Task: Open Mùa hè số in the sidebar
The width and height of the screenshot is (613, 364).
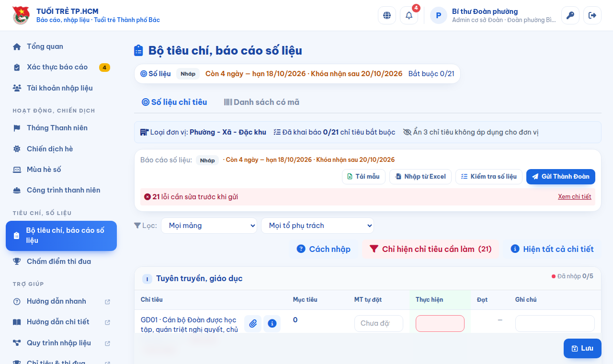Action: 61,170
